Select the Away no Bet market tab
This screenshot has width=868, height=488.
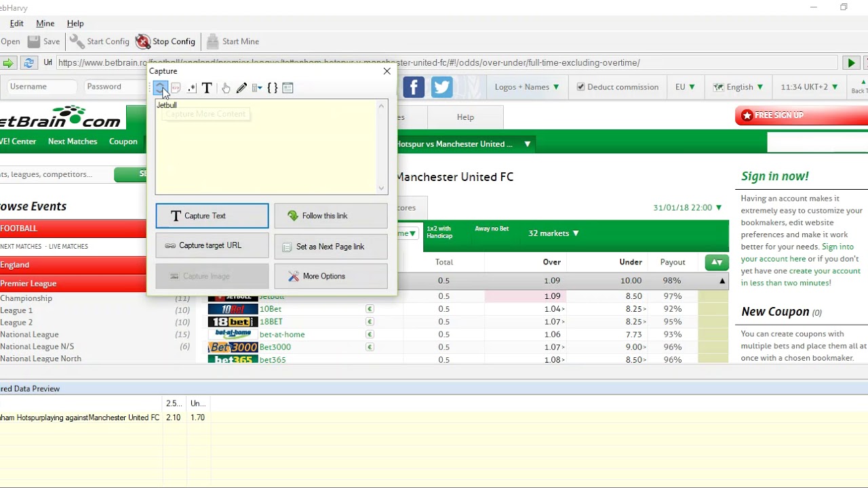(492, 229)
